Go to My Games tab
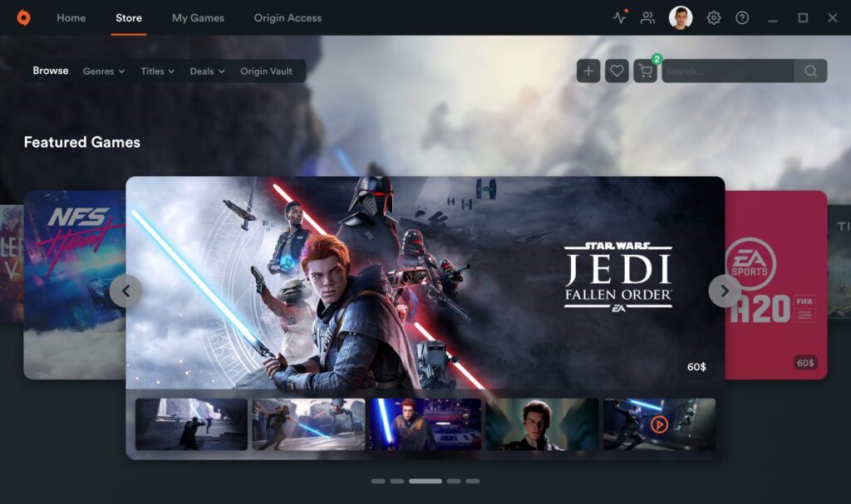 click(x=198, y=18)
